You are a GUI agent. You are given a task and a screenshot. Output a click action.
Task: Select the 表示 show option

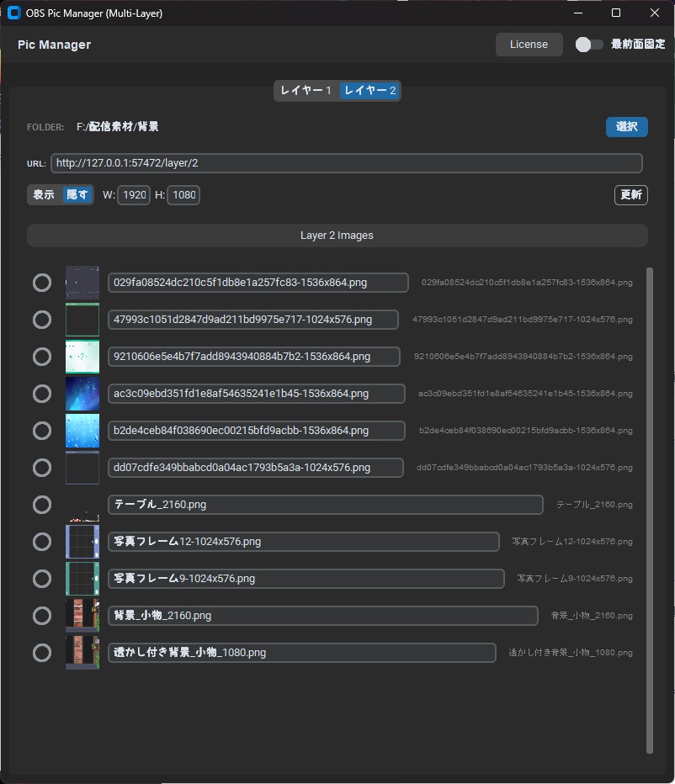pos(44,194)
